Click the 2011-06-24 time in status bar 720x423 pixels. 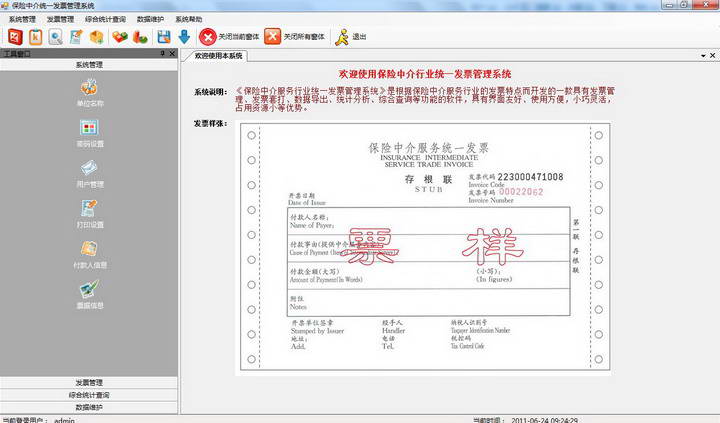545,420
